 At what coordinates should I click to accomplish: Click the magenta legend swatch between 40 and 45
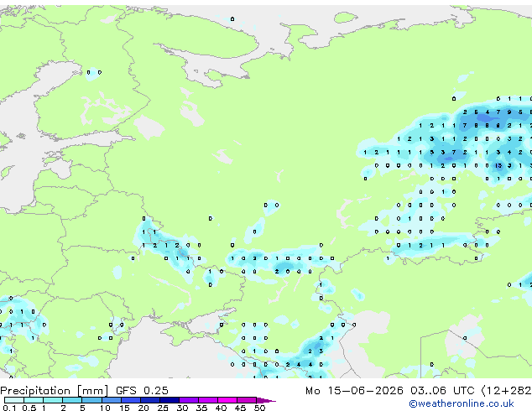point(227,400)
